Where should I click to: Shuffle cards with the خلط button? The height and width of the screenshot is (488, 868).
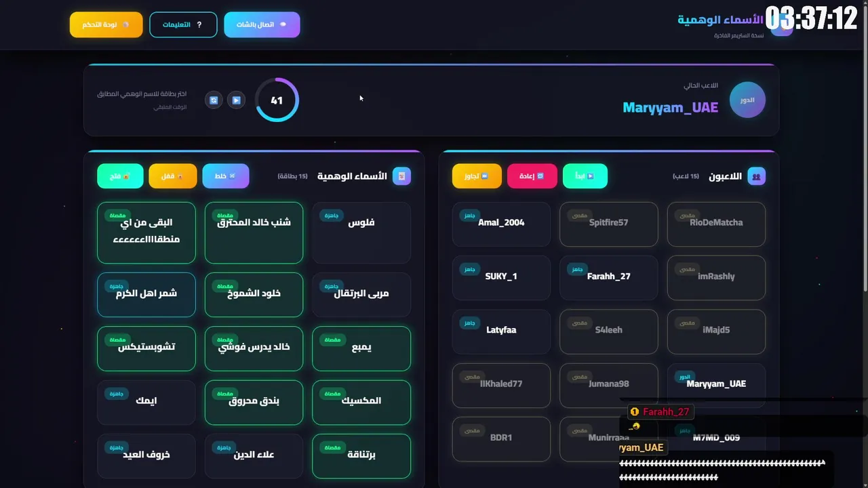pos(225,176)
